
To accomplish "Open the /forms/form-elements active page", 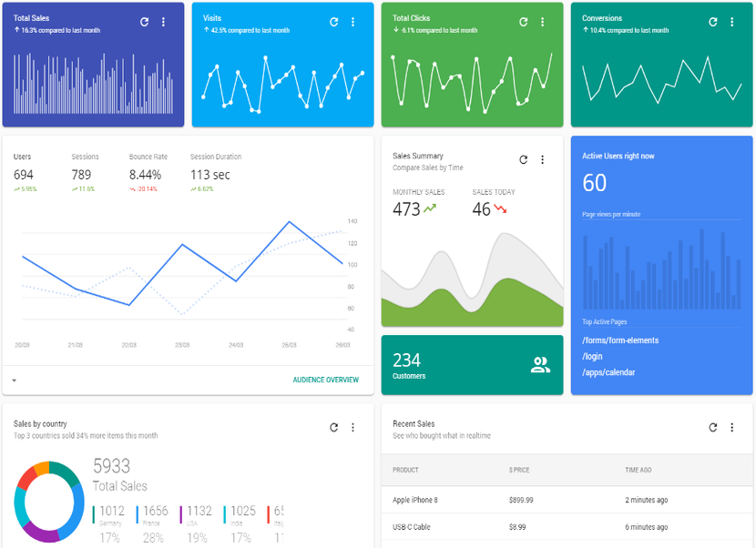I will (x=620, y=340).
